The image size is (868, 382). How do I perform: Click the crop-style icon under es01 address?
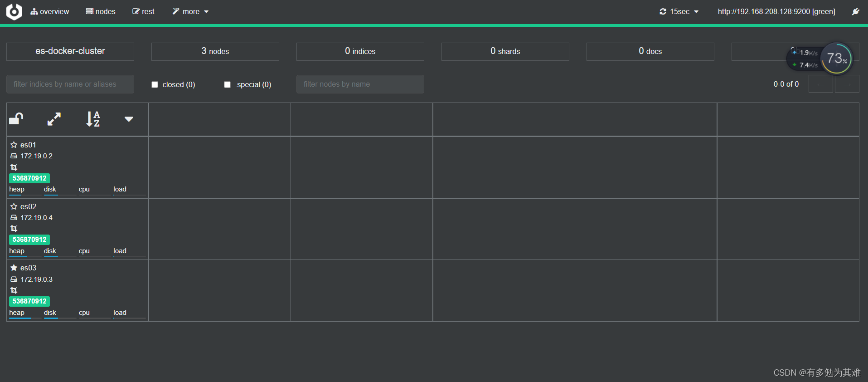(x=14, y=167)
